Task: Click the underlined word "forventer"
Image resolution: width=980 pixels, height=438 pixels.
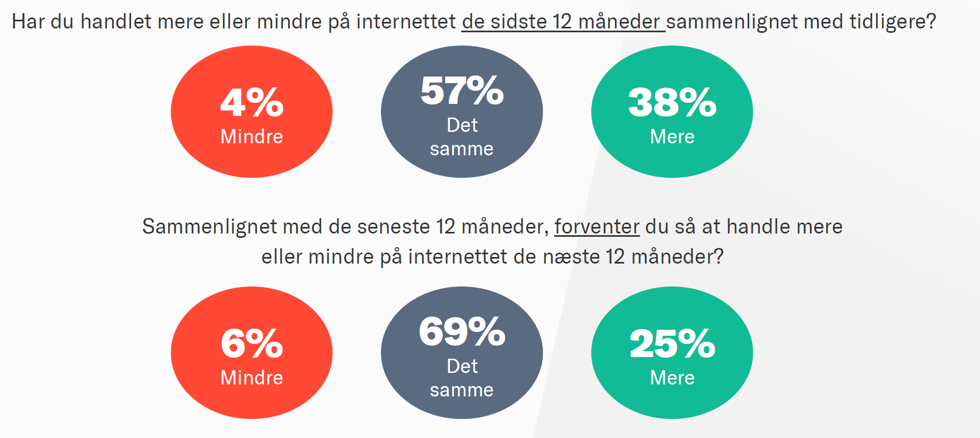Action: [597, 226]
